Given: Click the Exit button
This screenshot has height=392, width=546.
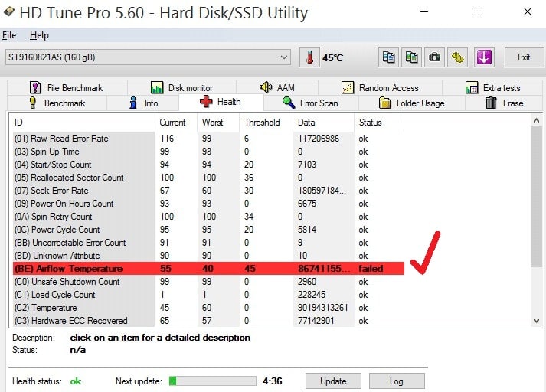Looking at the screenshot, I should [524, 57].
